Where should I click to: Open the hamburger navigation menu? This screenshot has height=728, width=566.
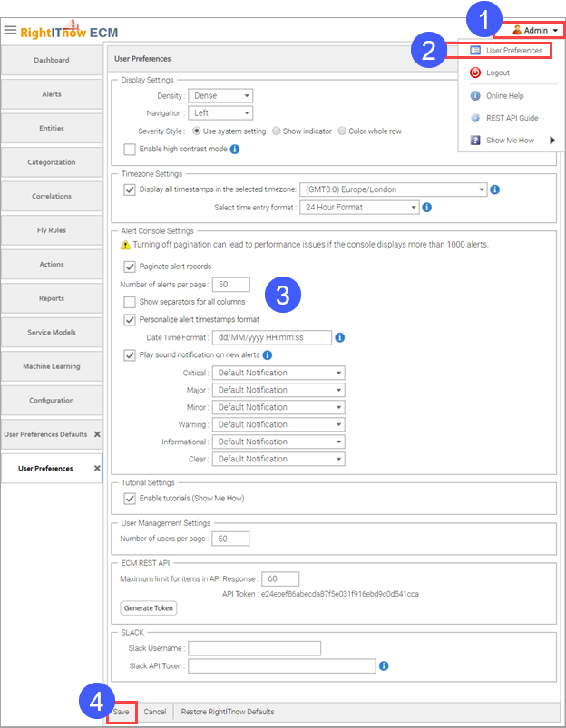tap(10, 31)
